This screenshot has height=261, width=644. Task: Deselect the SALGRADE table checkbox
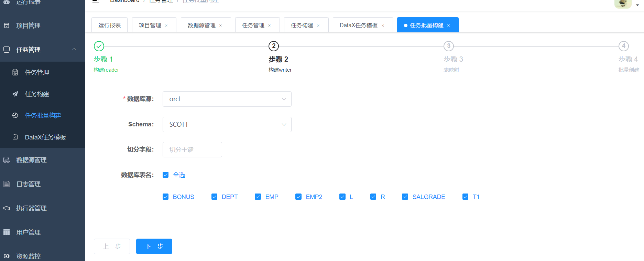[x=405, y=197]
